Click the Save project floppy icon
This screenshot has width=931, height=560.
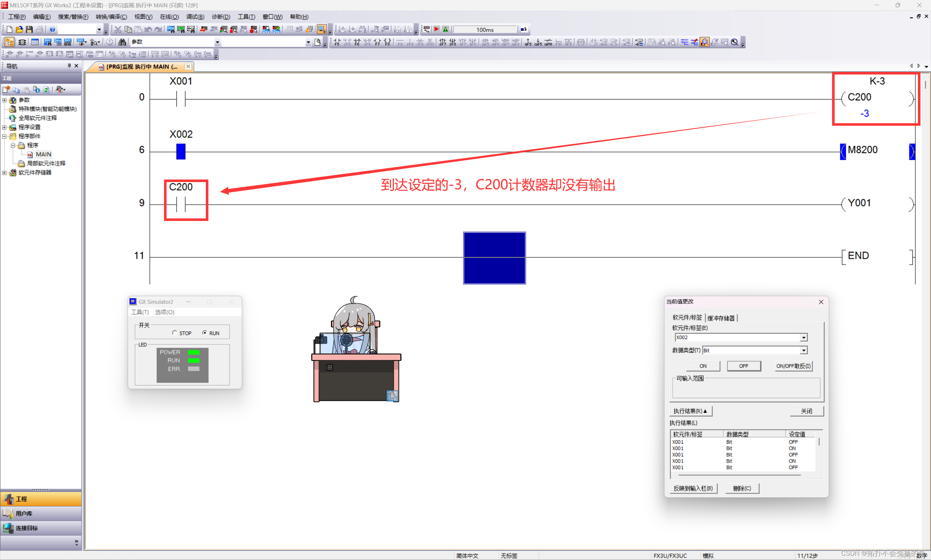[29, 29]
